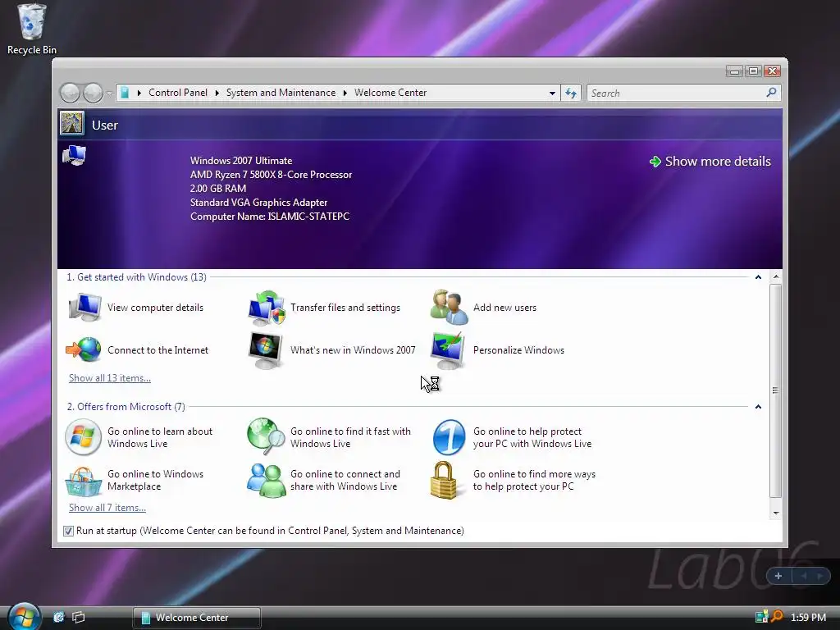Open the Recycle Bin desktop icon

32,28
